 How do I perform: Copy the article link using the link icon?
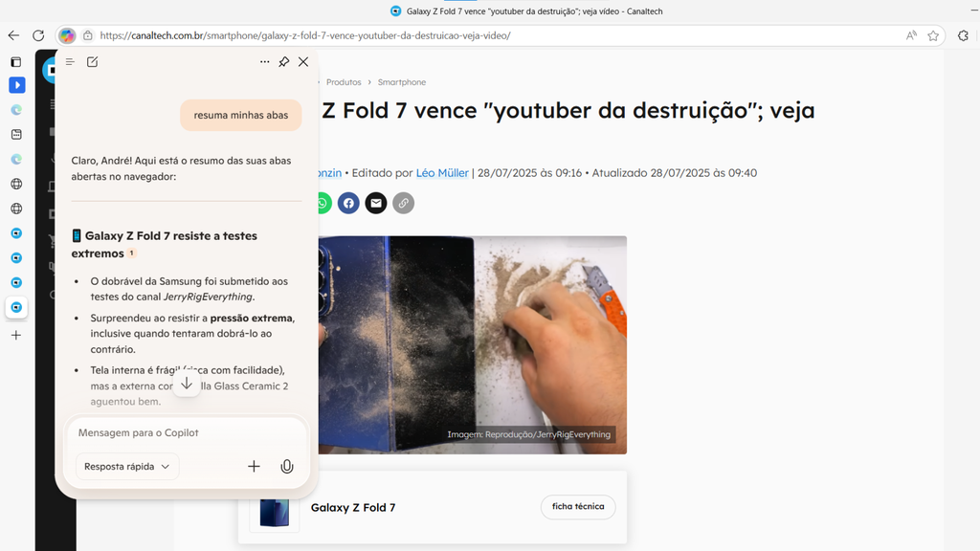coord(403,203)
